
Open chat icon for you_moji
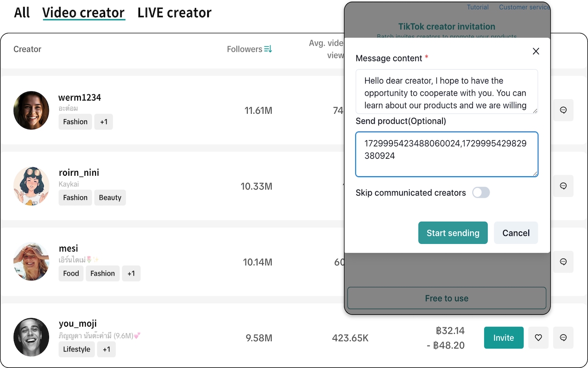pos(563,338)
